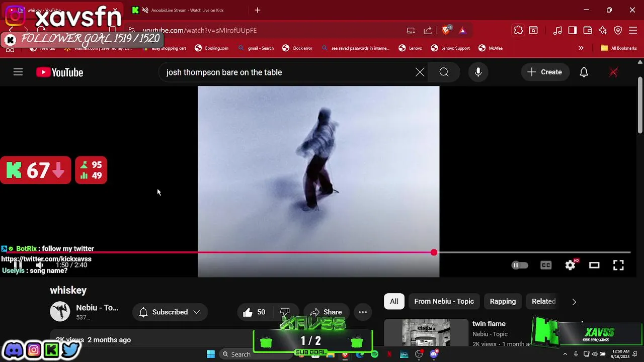Open the Brave playlist music note icon
The width and height of the screenshot is (644, 362).
tap(557, 30)
